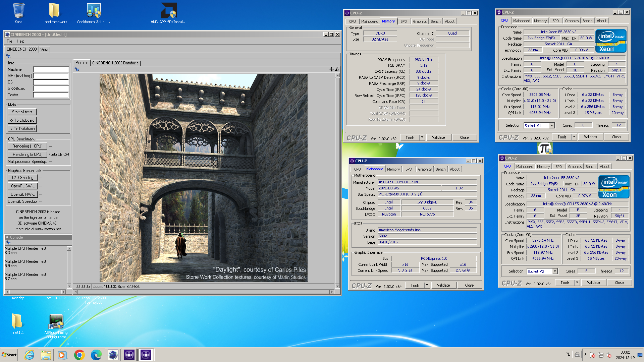Click the picture viewer vertical scrollbar
The image size is (644, 362).
[x=337, y=181]
